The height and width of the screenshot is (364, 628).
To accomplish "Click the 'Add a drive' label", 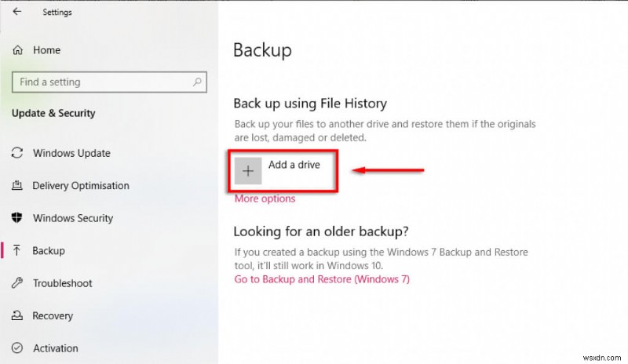I will (294, 165).
